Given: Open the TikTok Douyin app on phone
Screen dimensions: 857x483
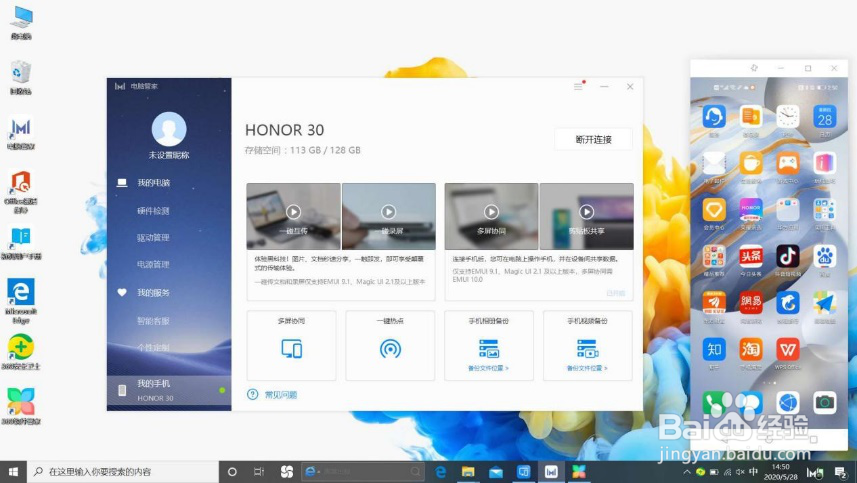Looking at the screenshot, I should click(x=788, y=256).
